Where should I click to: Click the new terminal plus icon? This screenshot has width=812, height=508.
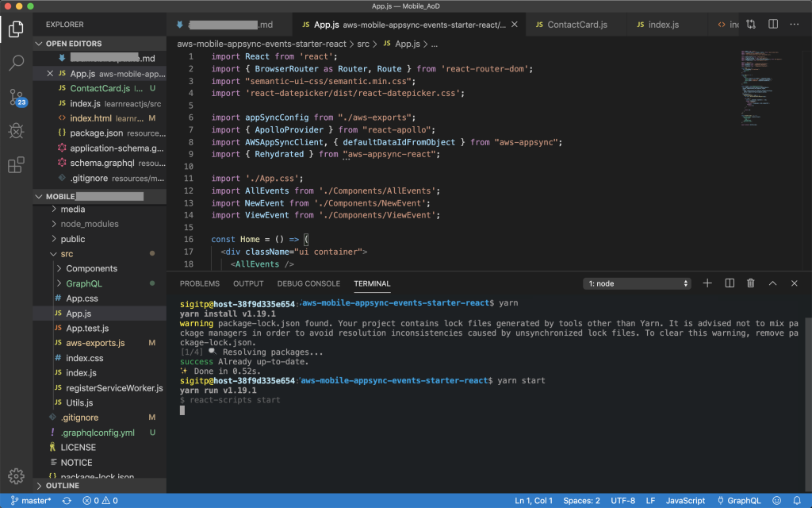pos(708,283)
